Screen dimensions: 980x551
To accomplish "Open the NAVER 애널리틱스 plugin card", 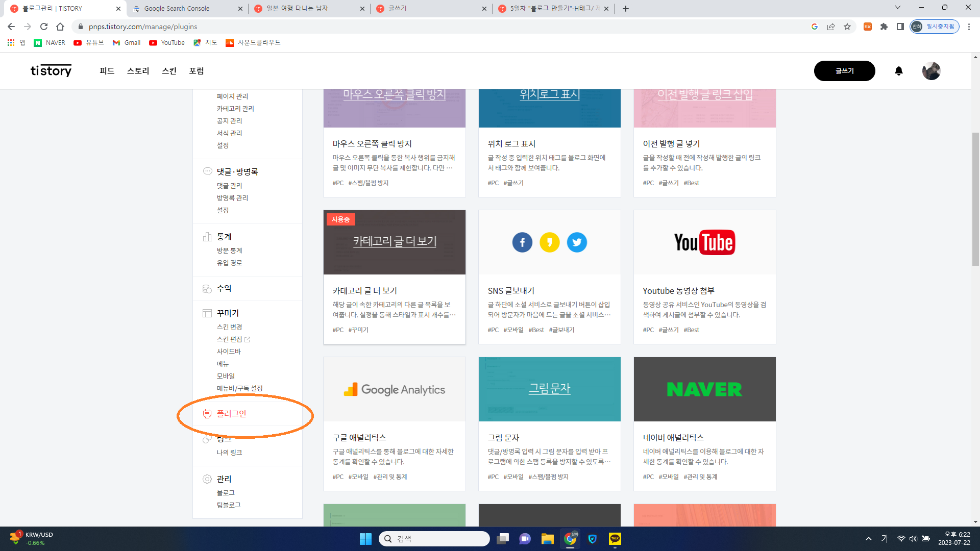I will tap(705, 424).
